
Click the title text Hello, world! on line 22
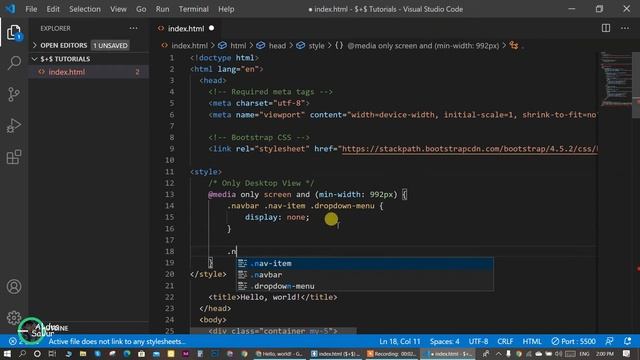click(x=271, y=297)
